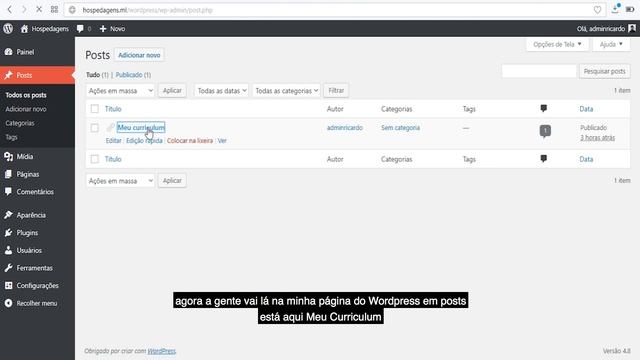Open WordPress link in footer
The width and height of the screenshot is (640, 360).
[162, 351]
